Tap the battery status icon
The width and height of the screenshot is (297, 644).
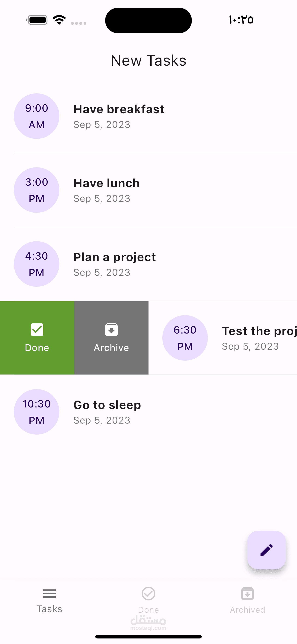[x=38, y=20]
